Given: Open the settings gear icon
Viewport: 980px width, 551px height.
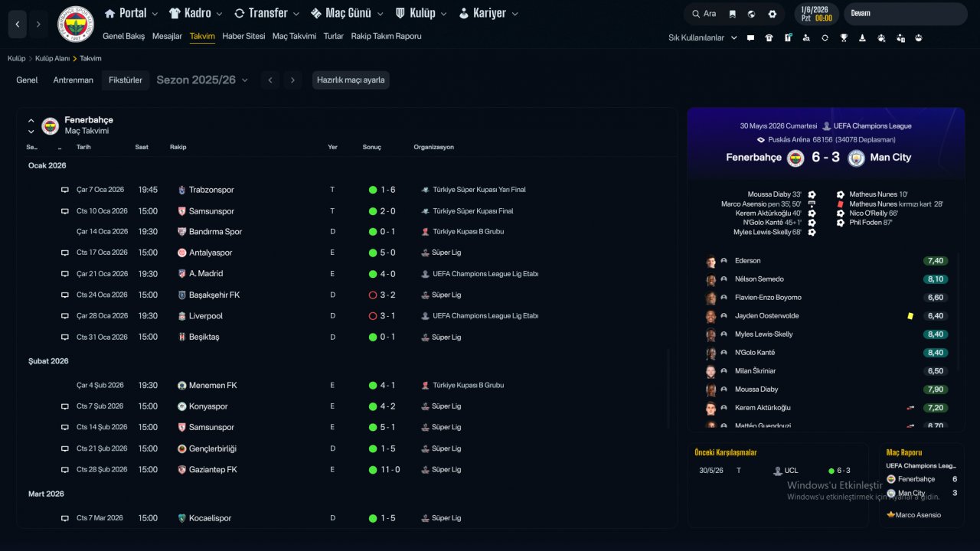Looking at the screenshot, I should click(772, 14).
